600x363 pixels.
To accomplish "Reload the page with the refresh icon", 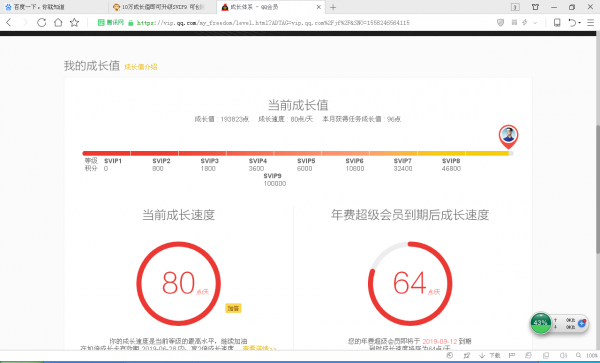I will (41, 23).
